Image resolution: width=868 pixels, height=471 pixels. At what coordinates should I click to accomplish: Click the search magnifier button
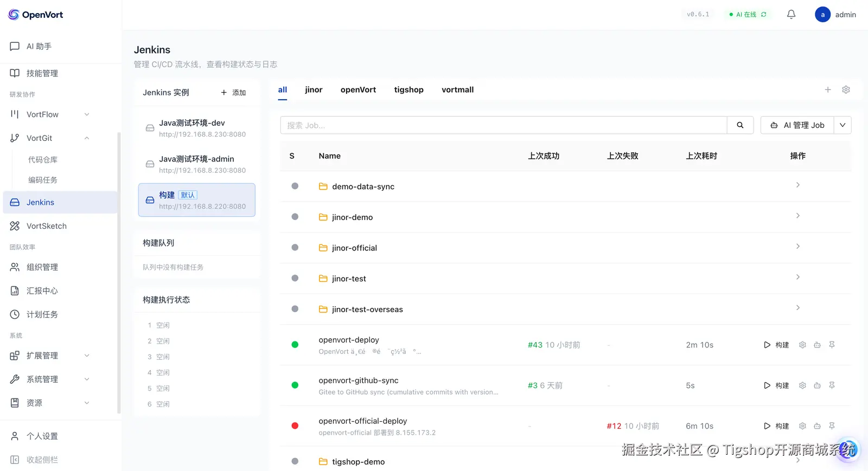coord(740,125)
